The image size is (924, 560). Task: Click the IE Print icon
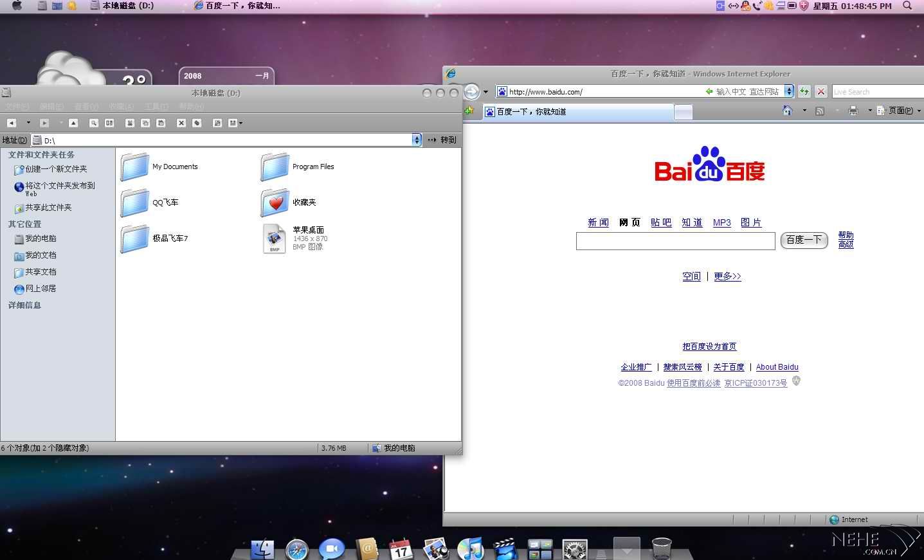click(x=853, y=111)
